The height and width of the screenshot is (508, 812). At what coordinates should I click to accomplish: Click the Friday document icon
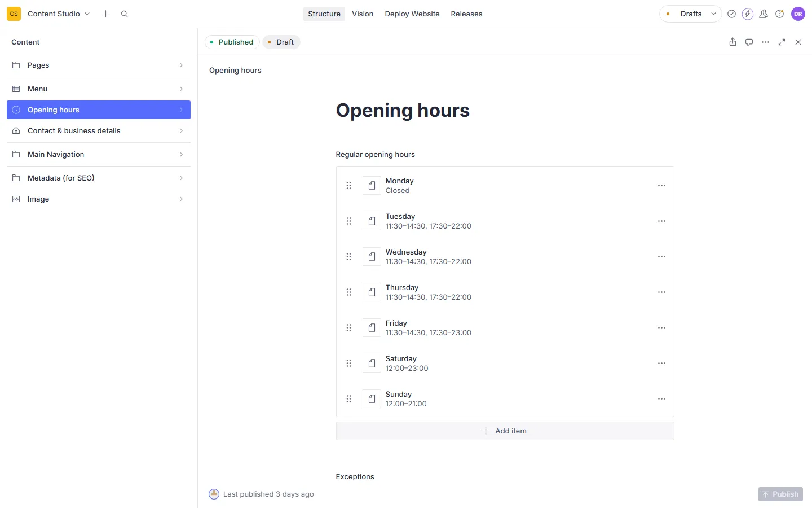(x=372, y=328)
